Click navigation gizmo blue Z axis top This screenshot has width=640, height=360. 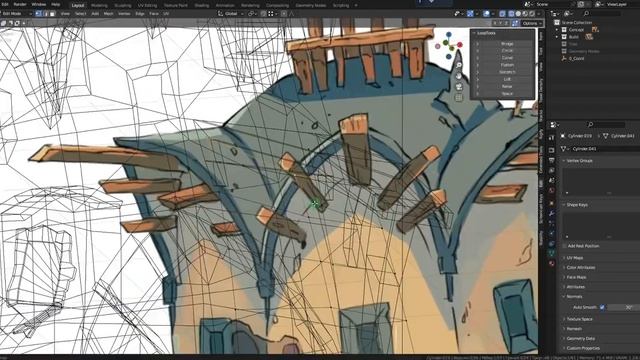point(449,35)
